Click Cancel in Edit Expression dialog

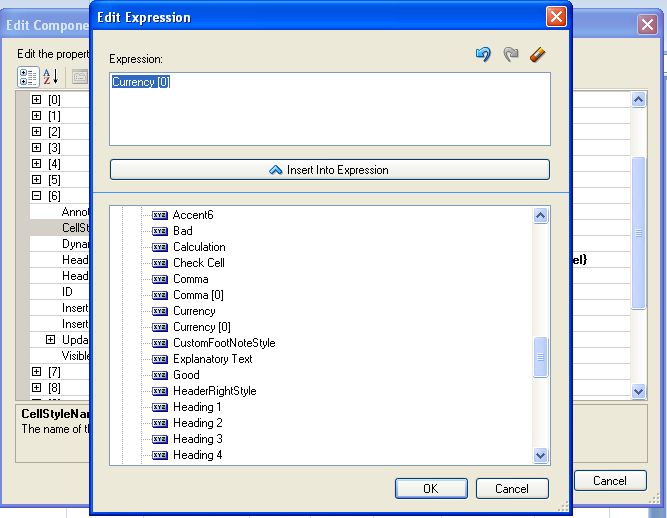pos(512,488)
